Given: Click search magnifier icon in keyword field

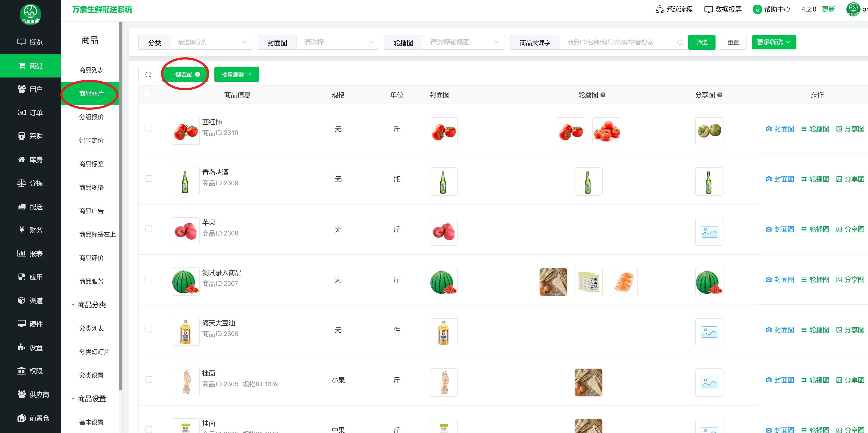Looking at the screenshot, I should 680,42.
